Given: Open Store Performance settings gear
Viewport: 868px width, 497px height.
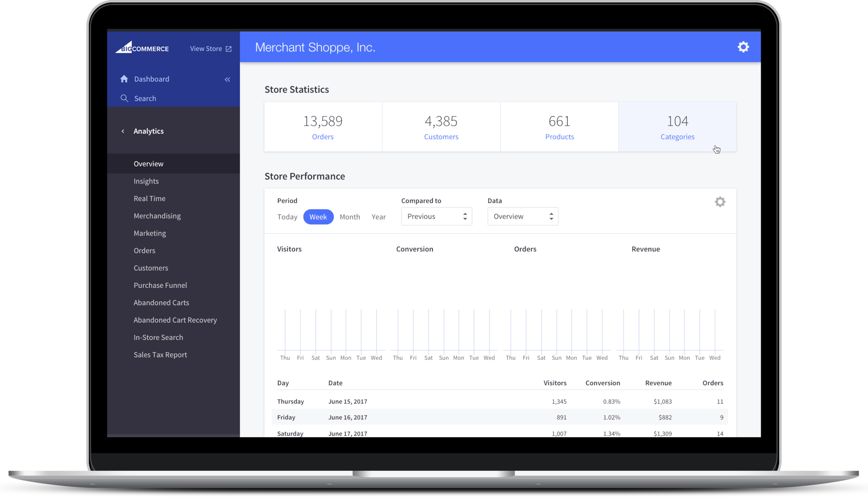Looking at the screenshot, I should tap(720, 202).
